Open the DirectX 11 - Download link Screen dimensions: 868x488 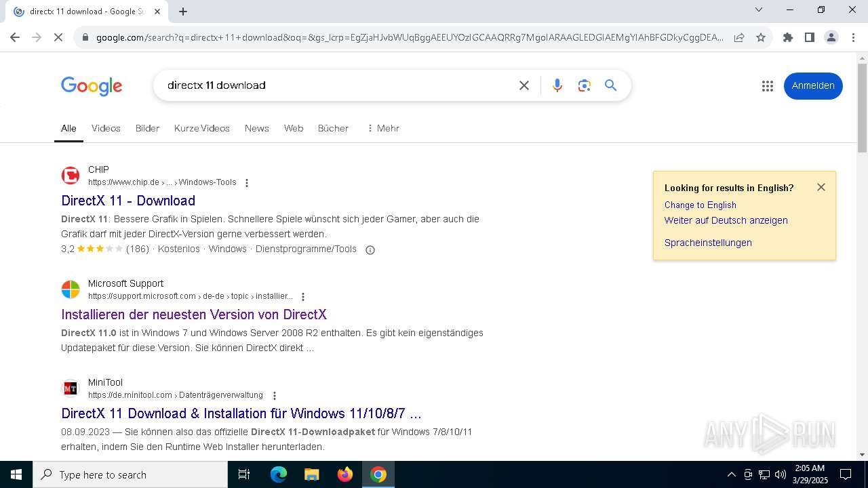(x=128, y=201)
